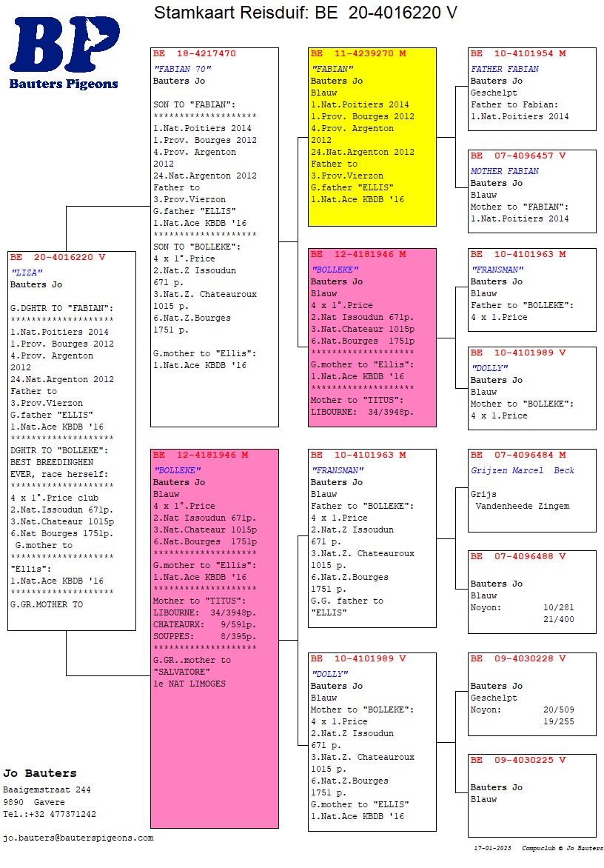Click ring number BE 09-4030225 V
604x868 pixels.
tap(518, 760)
